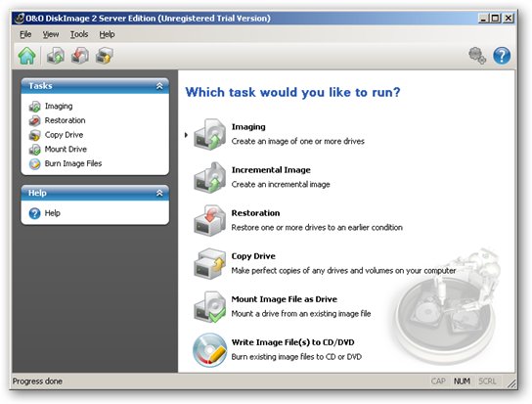Image resolution: width=532 pixels, height=404 pixels.
Task: Open the Tools menu
Action: point(79,34)
